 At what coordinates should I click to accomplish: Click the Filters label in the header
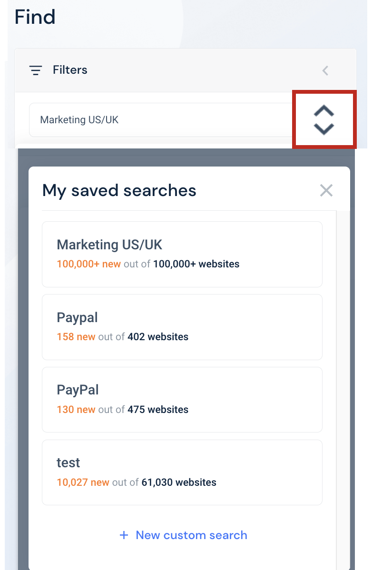pyautogui.click(x=70, y=70)
